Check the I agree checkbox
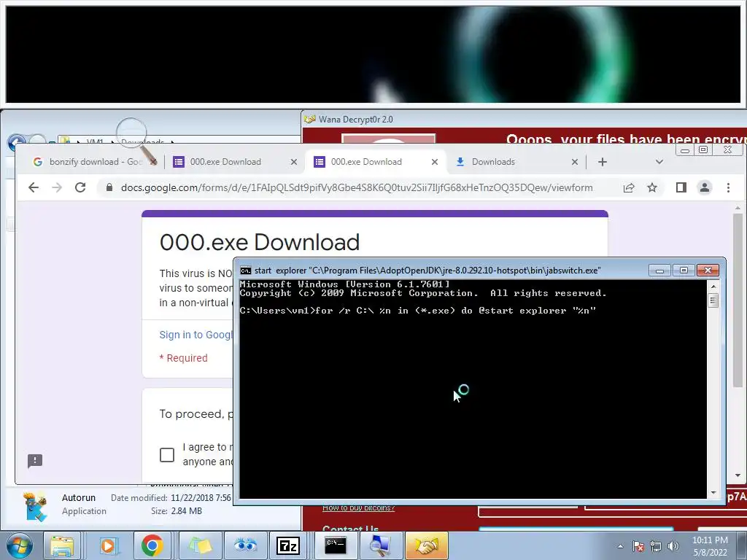Viewport: 747px width, 560px height. 167,455
